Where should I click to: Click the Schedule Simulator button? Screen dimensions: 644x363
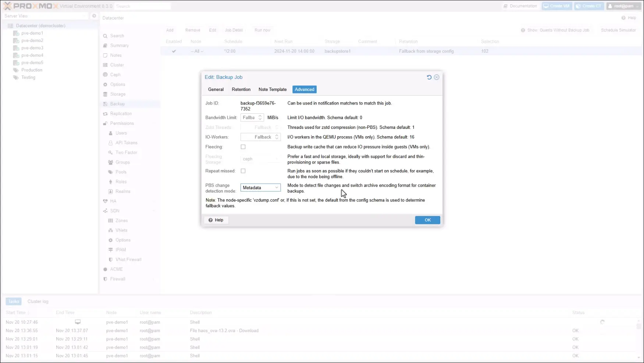pyautogui.click(x=618, y=30)
